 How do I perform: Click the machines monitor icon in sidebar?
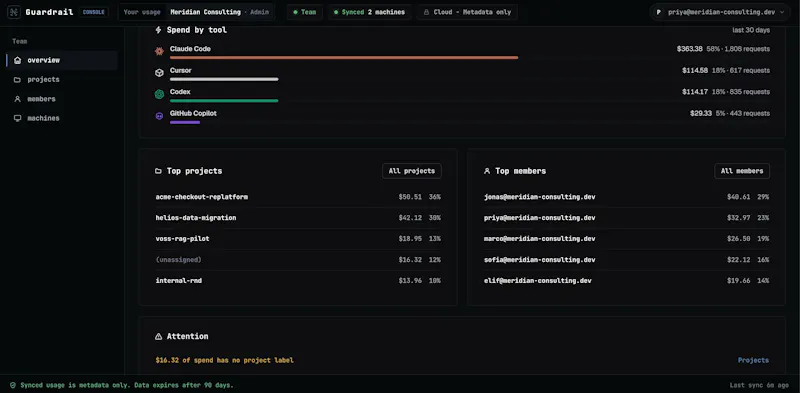point(17,118)
